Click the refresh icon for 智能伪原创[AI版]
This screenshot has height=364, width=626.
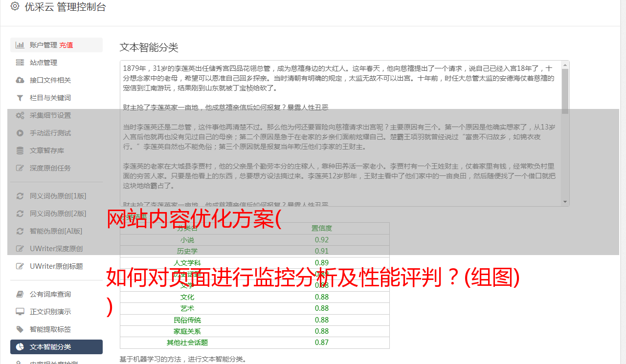point(20,231)
